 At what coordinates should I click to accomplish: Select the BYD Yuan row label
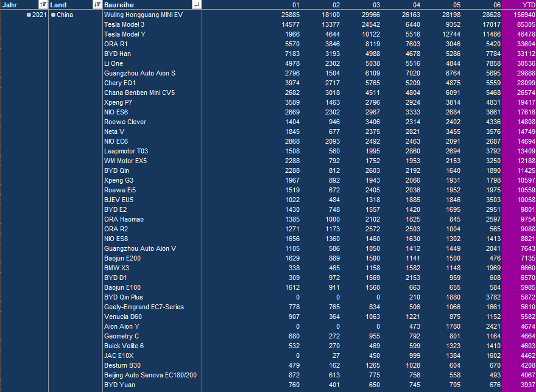pos(119,385)
